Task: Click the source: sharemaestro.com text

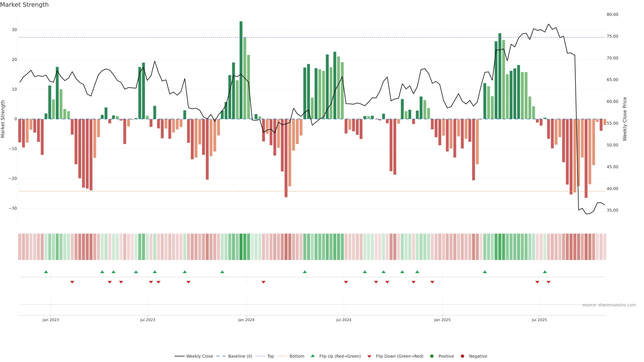Action: tap(609, 305)
